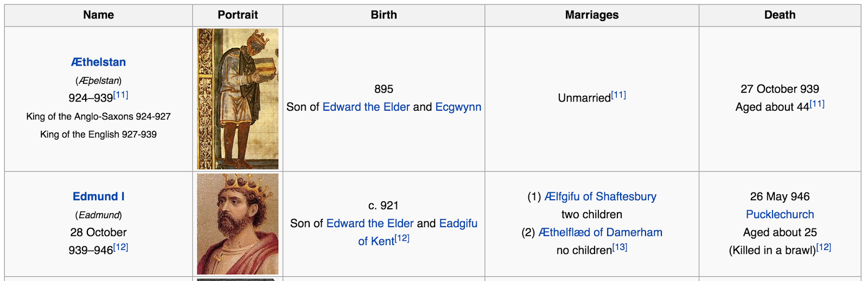Viewport: 868px width, 281px height.
Task: Open the Edmund I article link
Action: pyautogui.click(x=98, y=196)
